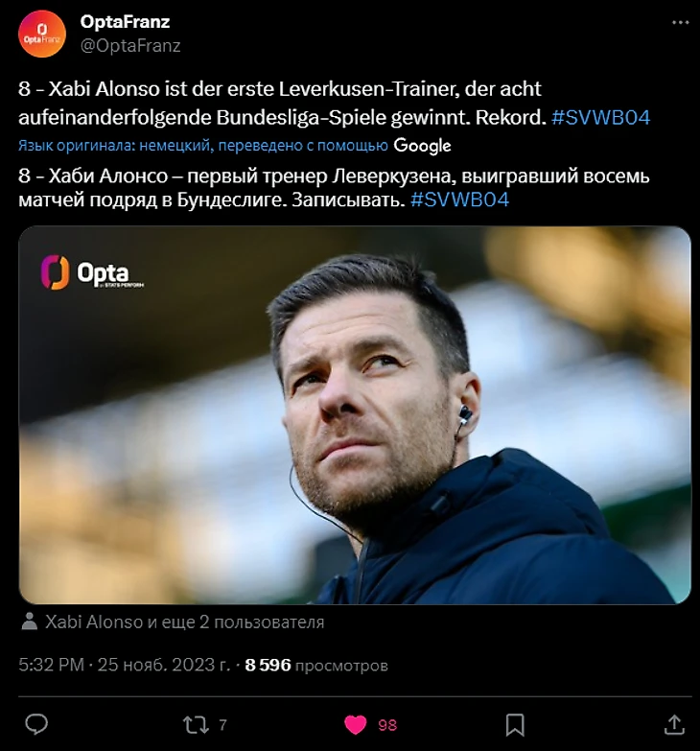Toggle the pink heart like icon
The width and height of the screenshot is (700, 751).
(356, 724)
